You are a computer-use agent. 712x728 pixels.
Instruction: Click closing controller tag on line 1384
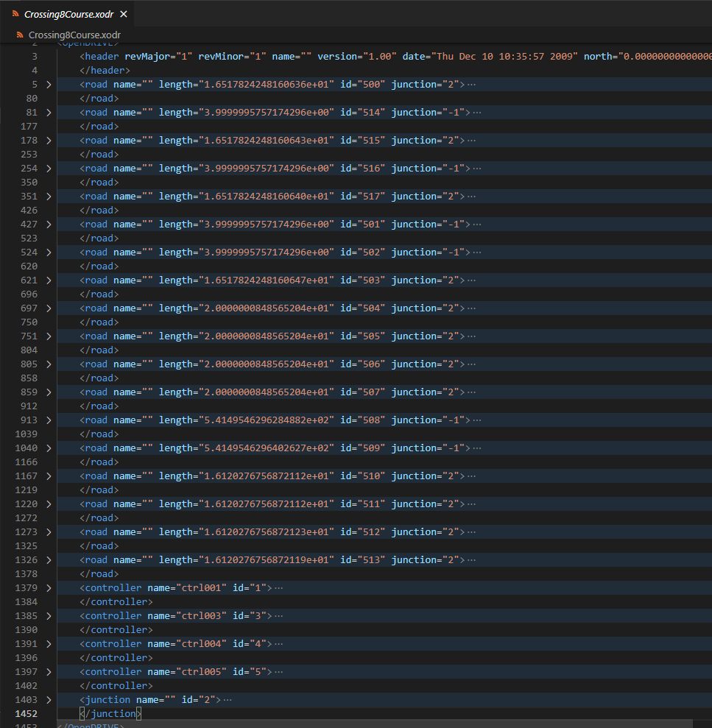tap(116, 601)
